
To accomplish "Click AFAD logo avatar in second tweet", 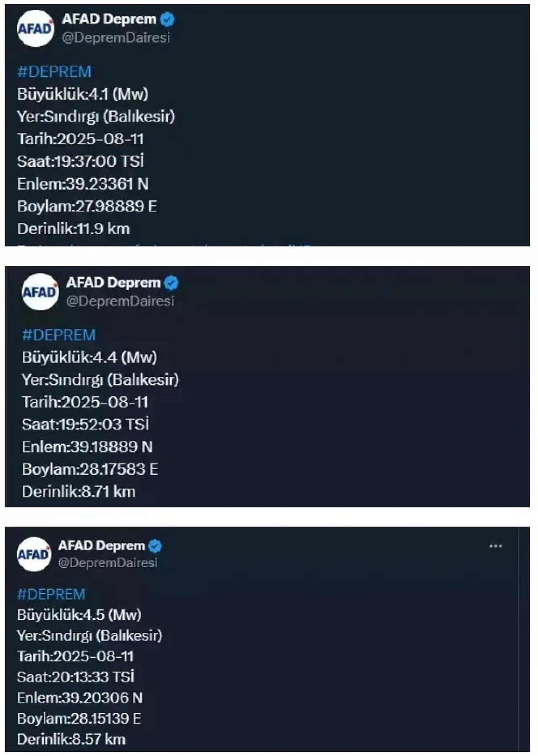I will point(40,292).
